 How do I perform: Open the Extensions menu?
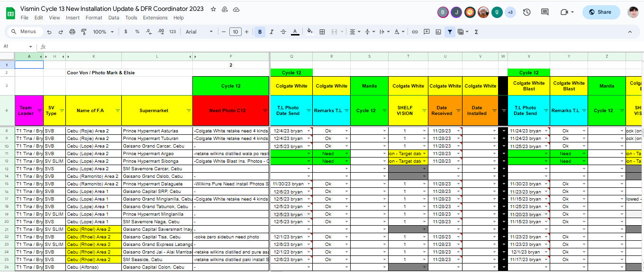[x=155, y=18]
